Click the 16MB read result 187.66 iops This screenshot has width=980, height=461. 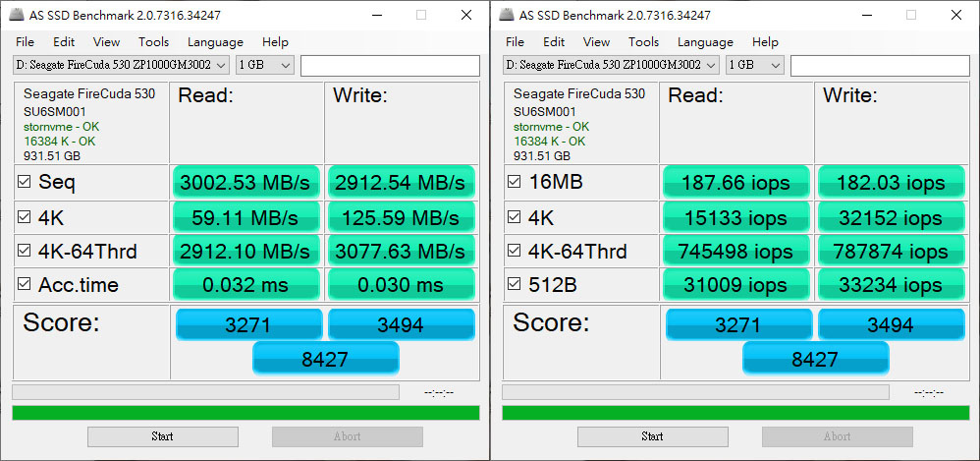click(x=735, y=183)
